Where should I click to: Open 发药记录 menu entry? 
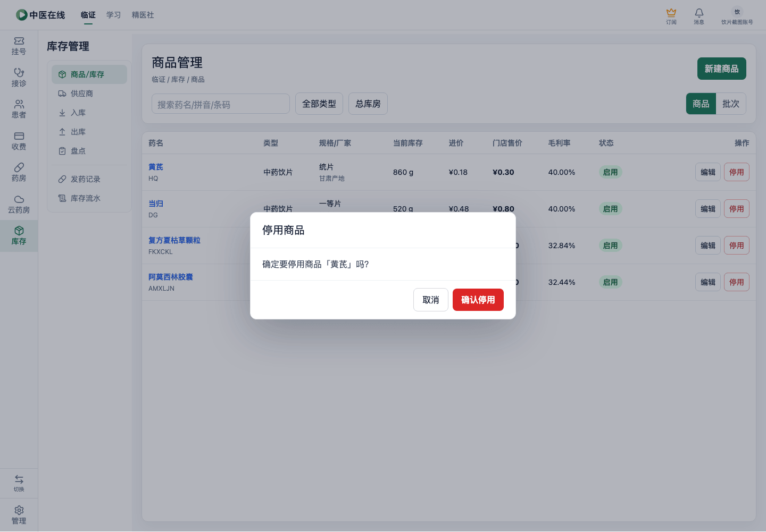point(89,179)
